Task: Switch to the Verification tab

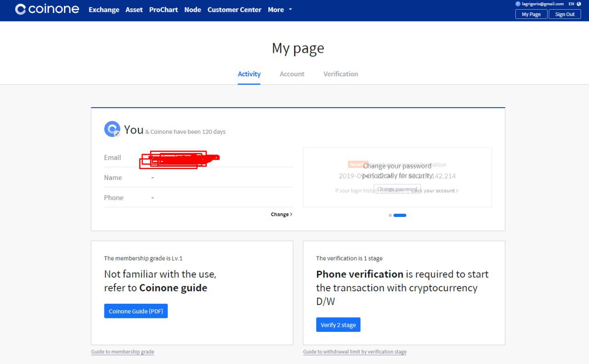Action: click(x=341, y=74)
